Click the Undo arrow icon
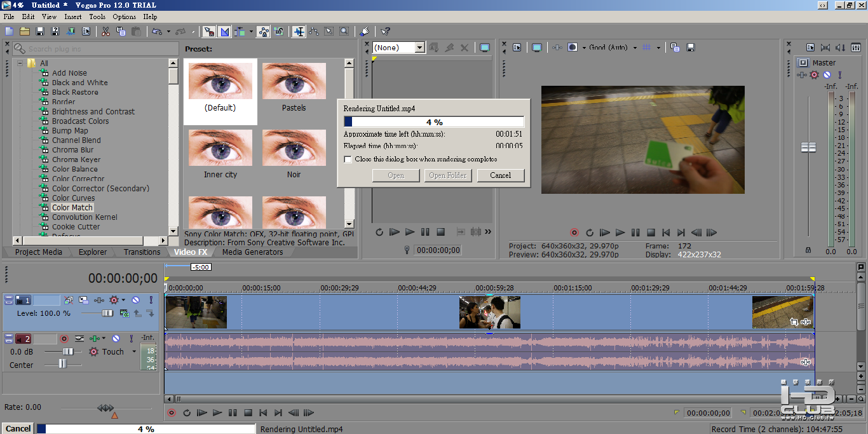The width and height of the screenshot is (868, 434). (x=156, y=31)
